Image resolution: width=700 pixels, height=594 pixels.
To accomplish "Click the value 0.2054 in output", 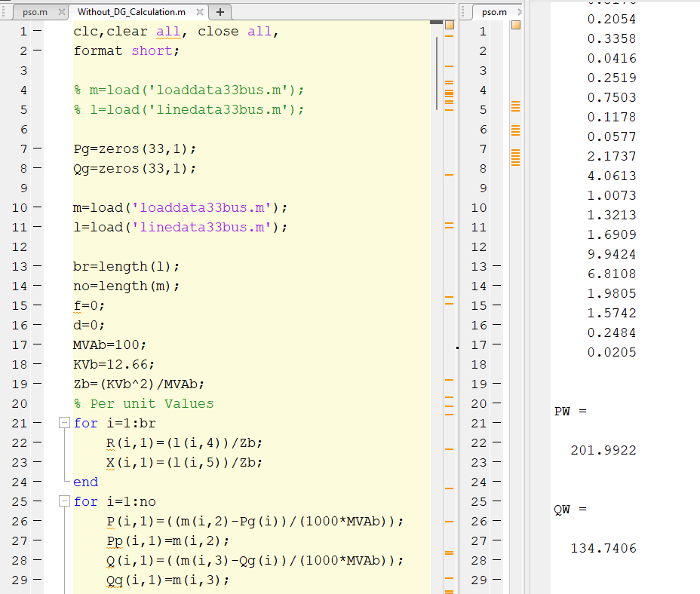I will tap(612, 19).
